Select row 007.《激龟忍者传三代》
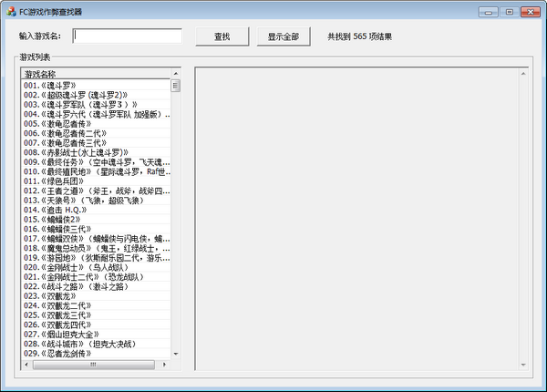 (x=96, y=142)
